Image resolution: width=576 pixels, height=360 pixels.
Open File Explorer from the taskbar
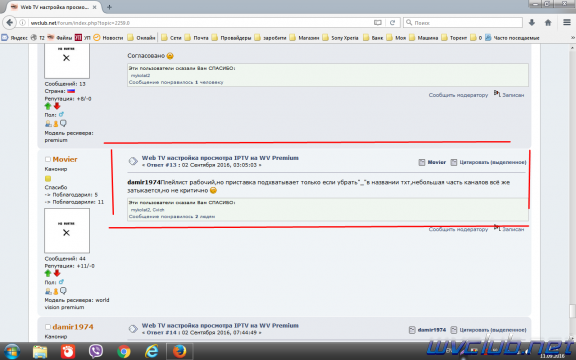[40, 352]
